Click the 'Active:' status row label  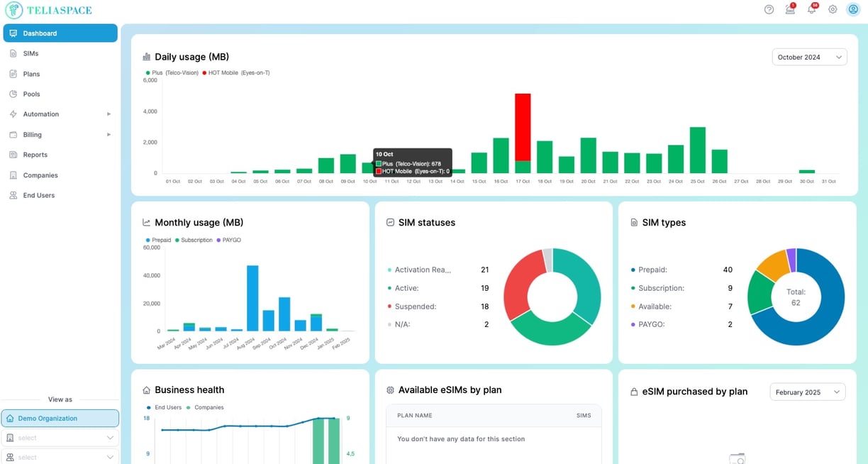pos(407,288)
